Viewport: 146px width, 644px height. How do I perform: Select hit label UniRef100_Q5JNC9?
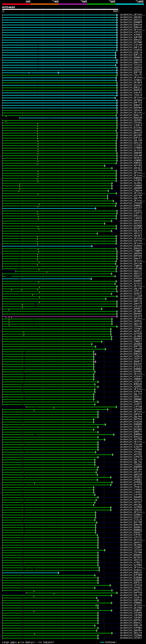point(131,83)
